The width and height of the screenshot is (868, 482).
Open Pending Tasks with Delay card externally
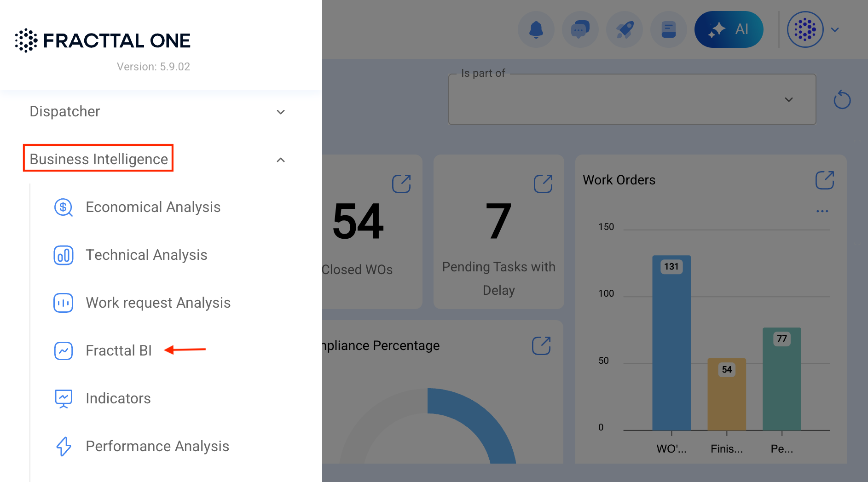point(543,184)
